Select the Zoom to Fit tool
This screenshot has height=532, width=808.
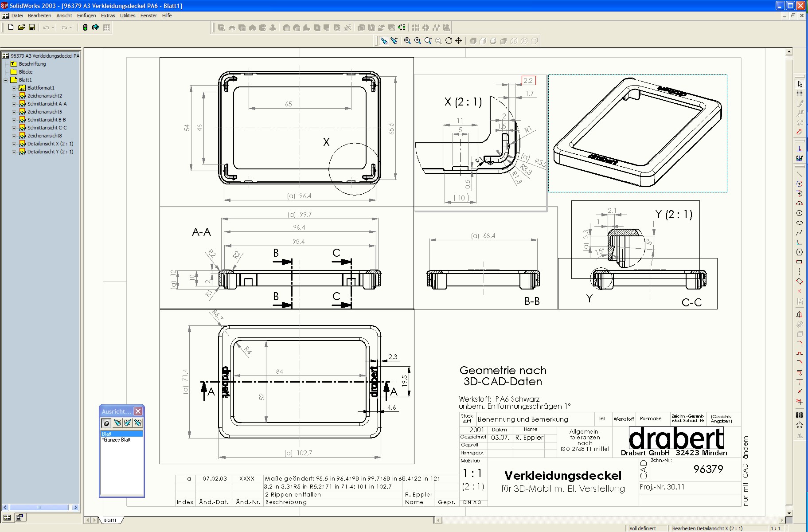point(407,41)
